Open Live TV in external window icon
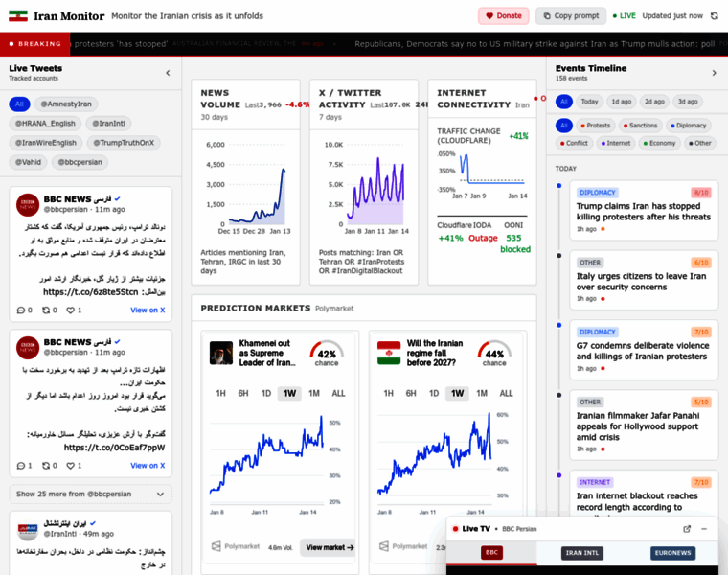This screenshot has width=728, height=575. 687,529
